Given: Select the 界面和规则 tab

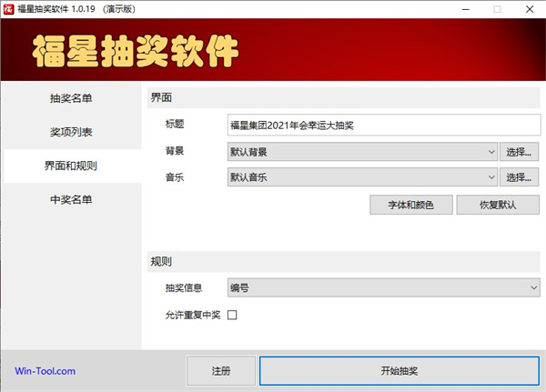Looking at the screenshot, I should coord(72,166).
